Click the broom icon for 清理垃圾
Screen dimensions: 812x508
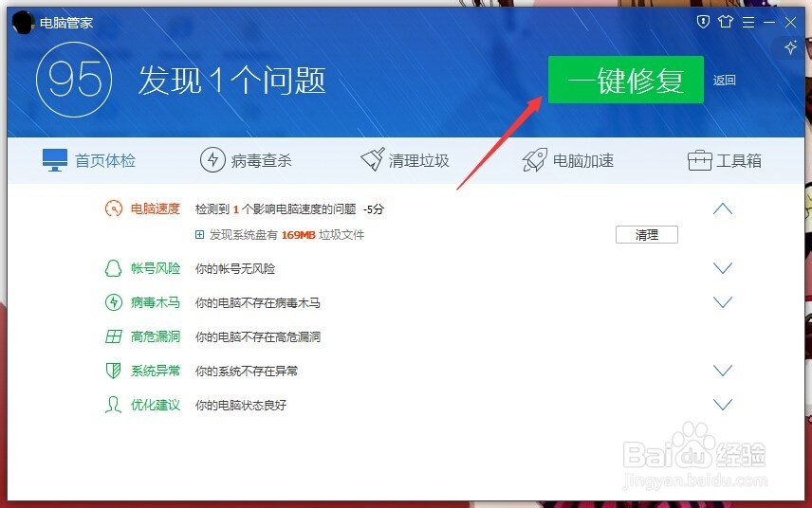(373, 160)
